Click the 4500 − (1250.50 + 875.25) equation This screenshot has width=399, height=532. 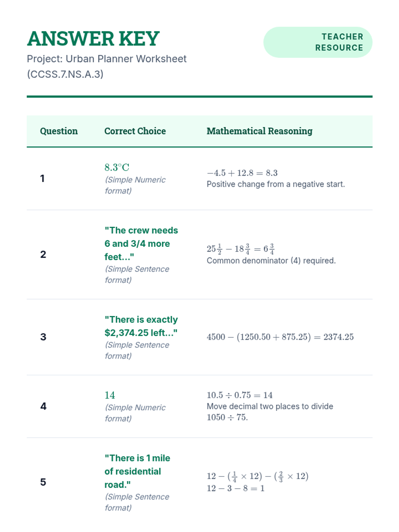coord(280,337)
